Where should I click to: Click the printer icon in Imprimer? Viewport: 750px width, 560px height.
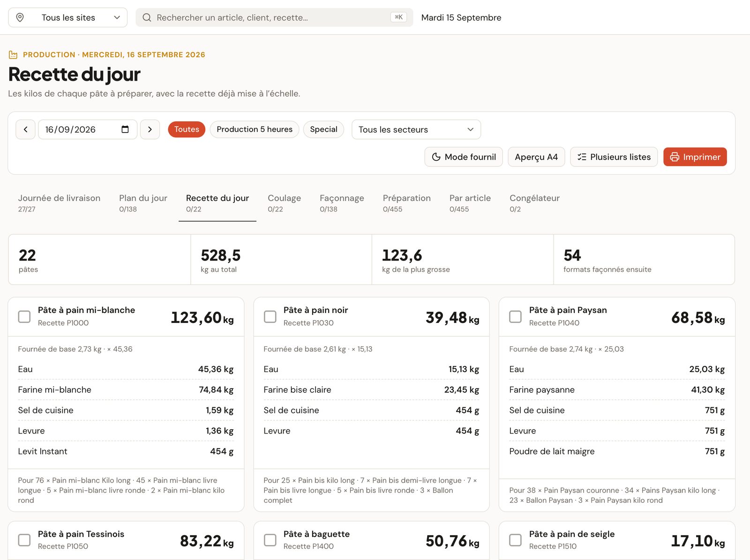point(675,157)
